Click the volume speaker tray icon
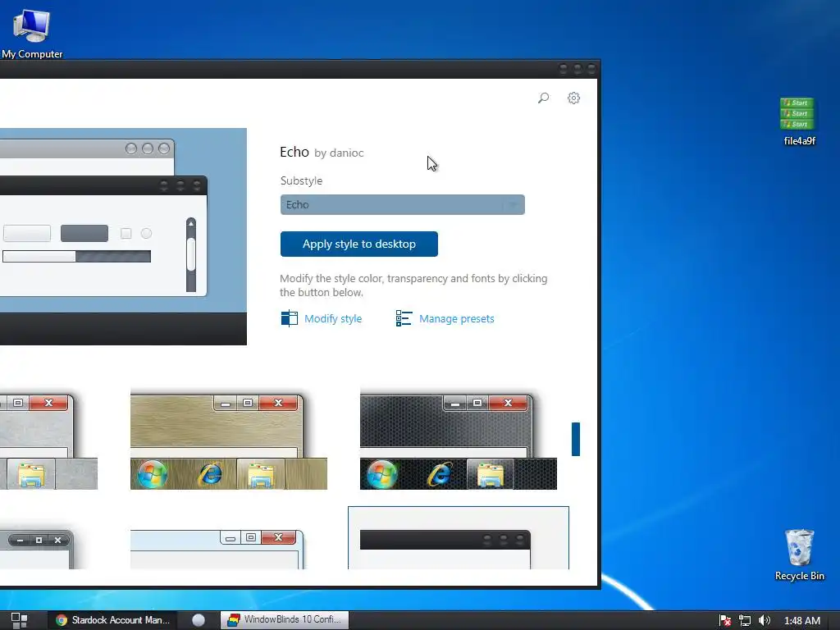Image resolution: width=840 pixels, height=630 pixels. 765,620
